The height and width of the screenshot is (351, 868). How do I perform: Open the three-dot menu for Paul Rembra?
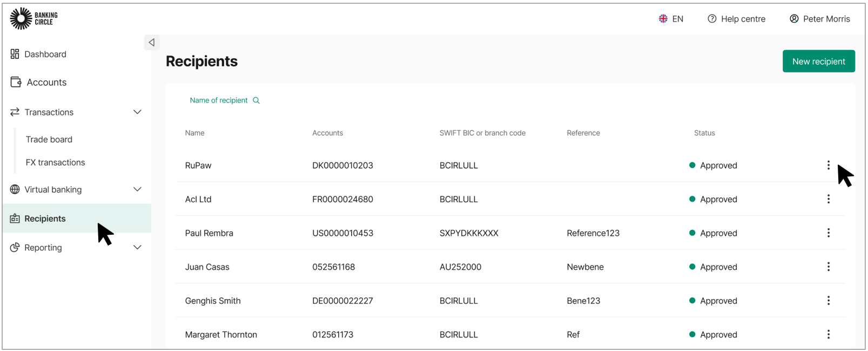(828, 233)
